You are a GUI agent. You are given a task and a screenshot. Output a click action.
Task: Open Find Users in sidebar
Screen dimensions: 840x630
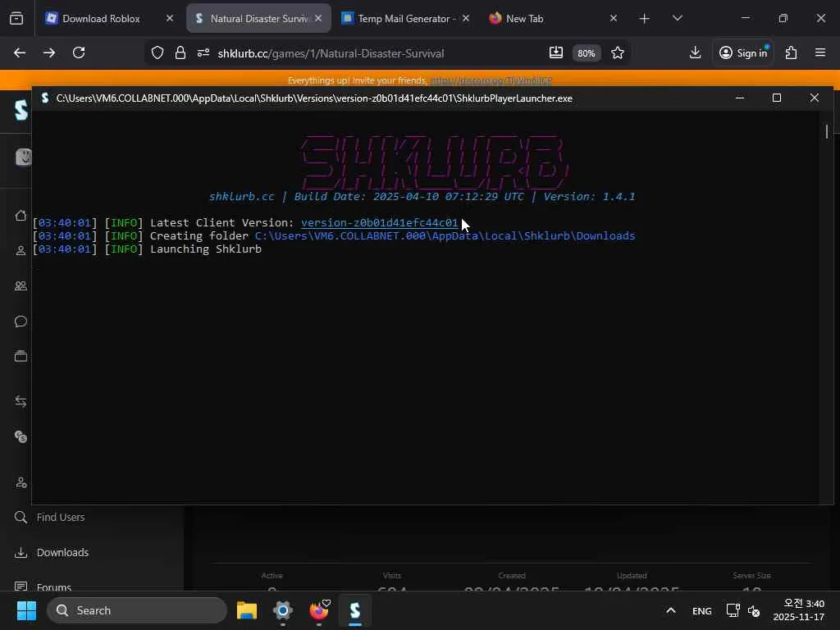[49, 518]
